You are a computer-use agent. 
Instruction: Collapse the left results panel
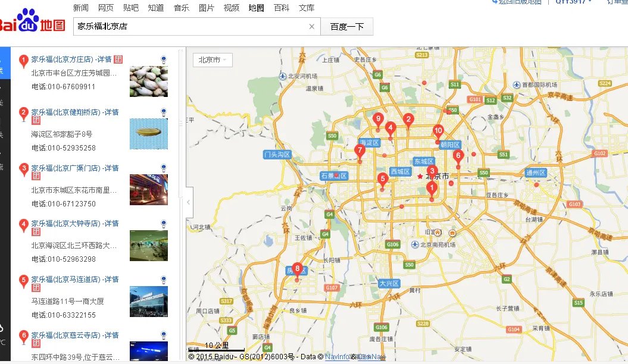[x=188, y=202]
